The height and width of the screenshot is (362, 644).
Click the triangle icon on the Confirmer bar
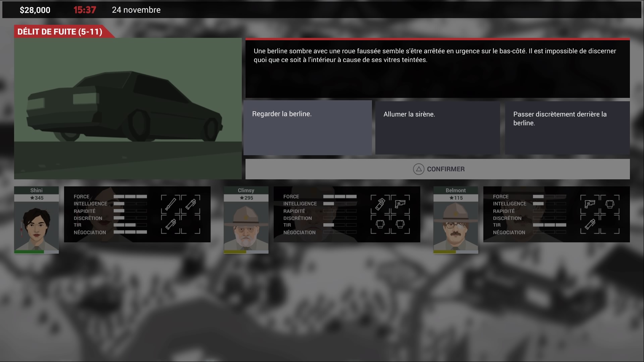(x=419, y=169)
